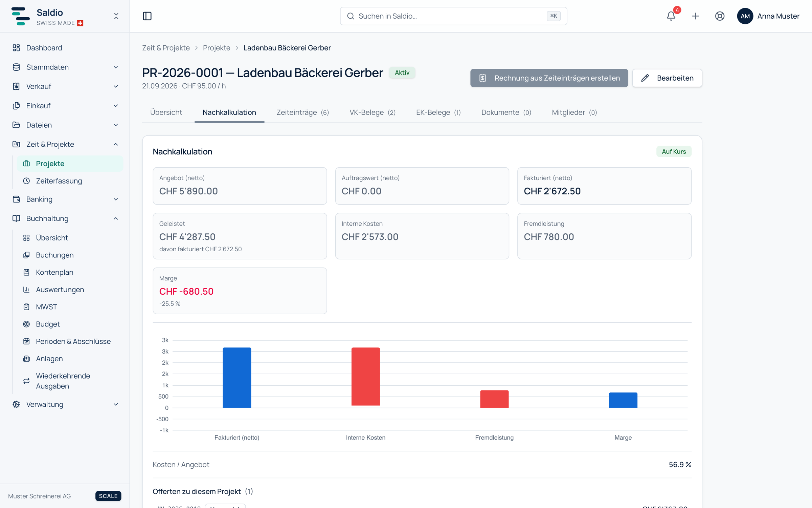Open Wiederkehrende Ausgaben
The width and height of the screenshot is (812, 508).
click(70, 381)
